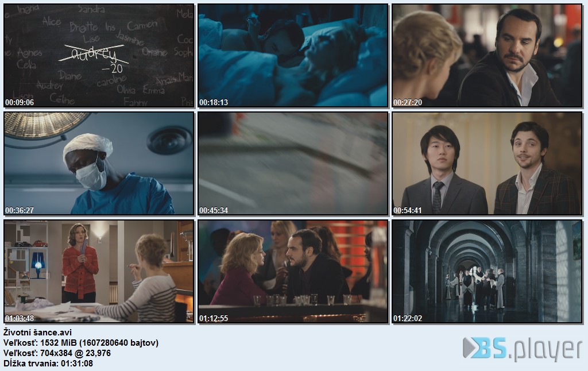Click the thumbnail of two men in suits at 00:54:41
This screenshot has width=588, height=371.
point(487,164)
